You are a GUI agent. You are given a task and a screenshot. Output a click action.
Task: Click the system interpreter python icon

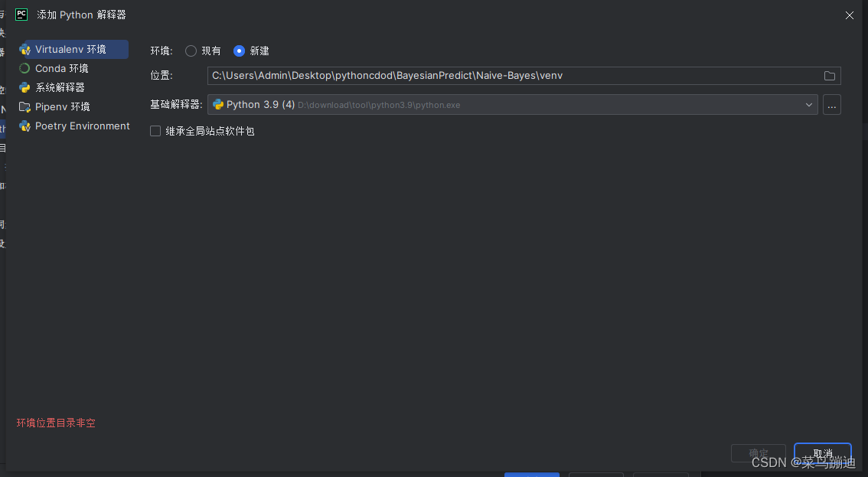(24, 87)
